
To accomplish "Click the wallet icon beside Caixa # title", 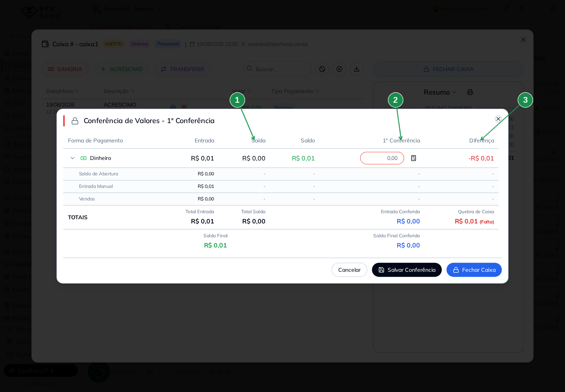I will click(x=45, y=44).
